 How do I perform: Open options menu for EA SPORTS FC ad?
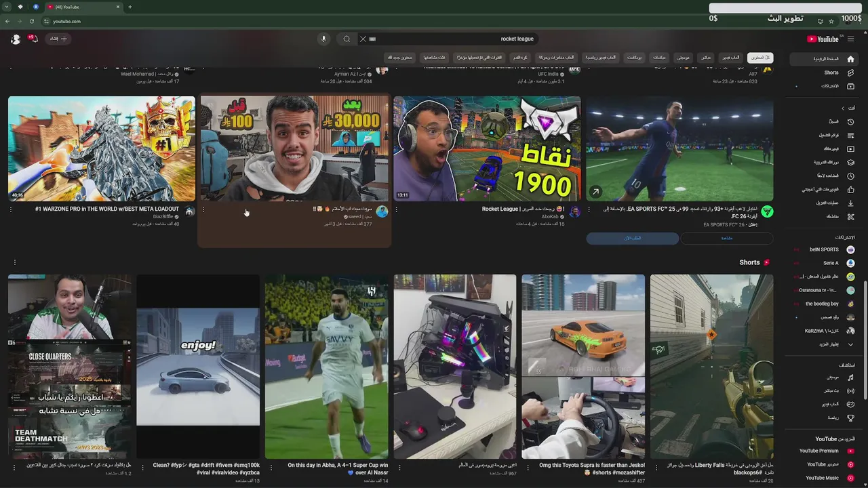[589, 209]
